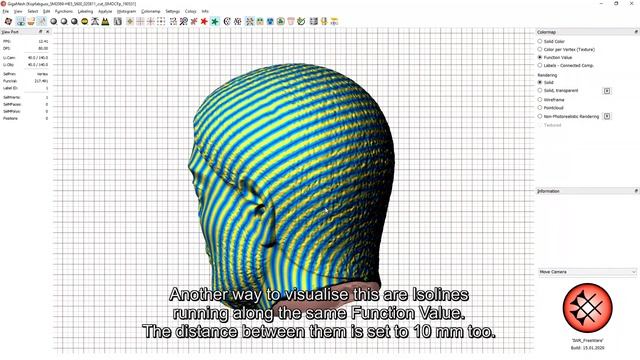Click the green checkmark toolbar icon

click(301, 21)
